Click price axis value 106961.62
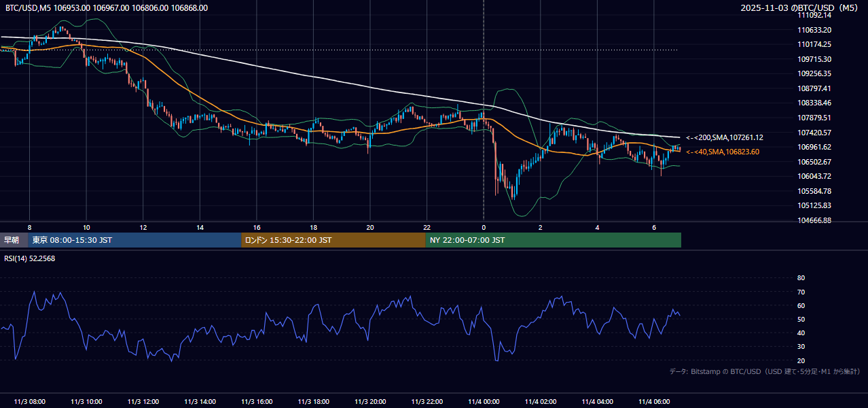 pyautogui.click(x=814, y=147)
